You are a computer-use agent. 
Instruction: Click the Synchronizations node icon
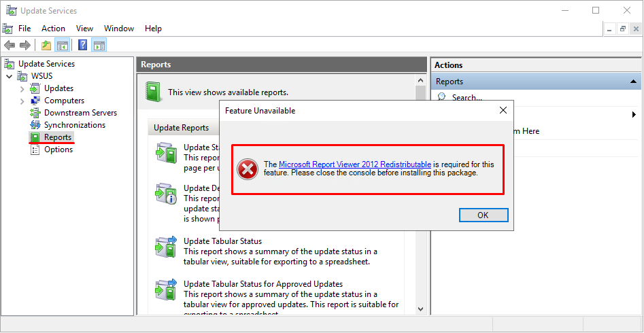[x=35, y=125]
